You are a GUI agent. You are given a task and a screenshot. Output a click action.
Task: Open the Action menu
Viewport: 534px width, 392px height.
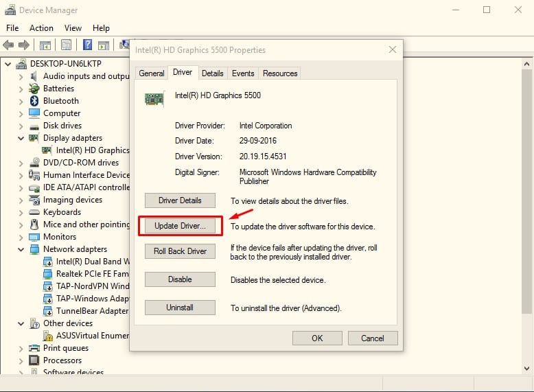click(42, 28)
